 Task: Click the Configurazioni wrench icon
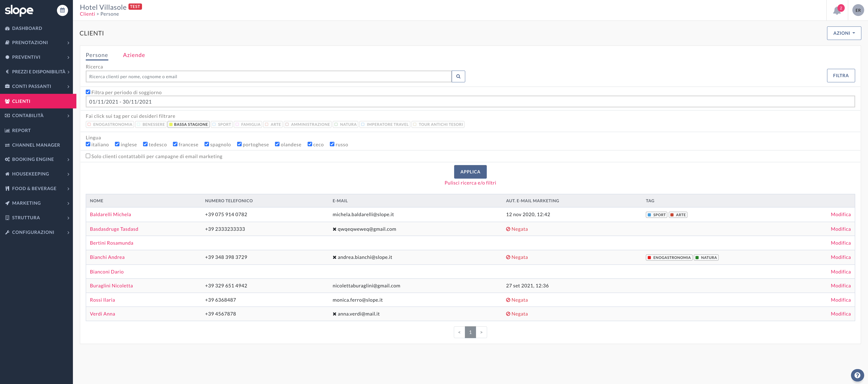click(x=7, y=232)
